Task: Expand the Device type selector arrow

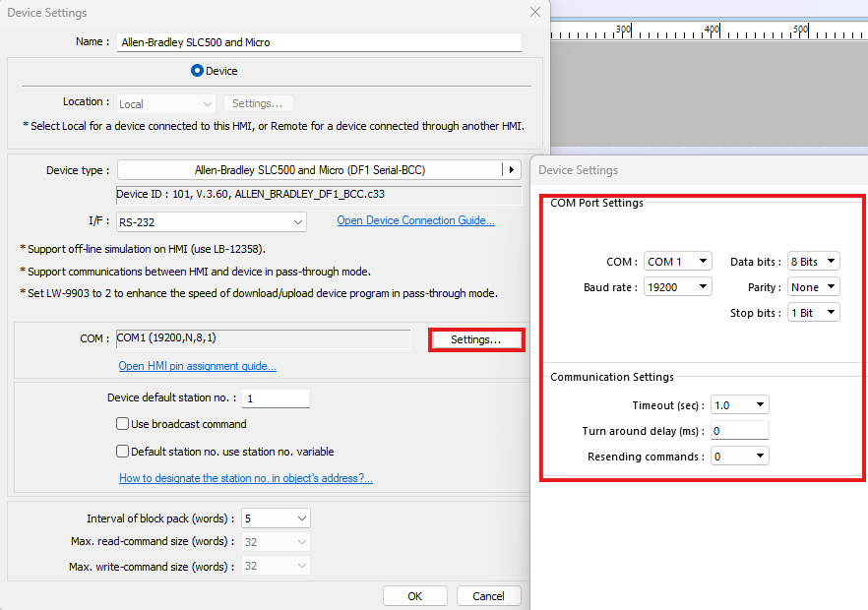Action: (512, 170)
